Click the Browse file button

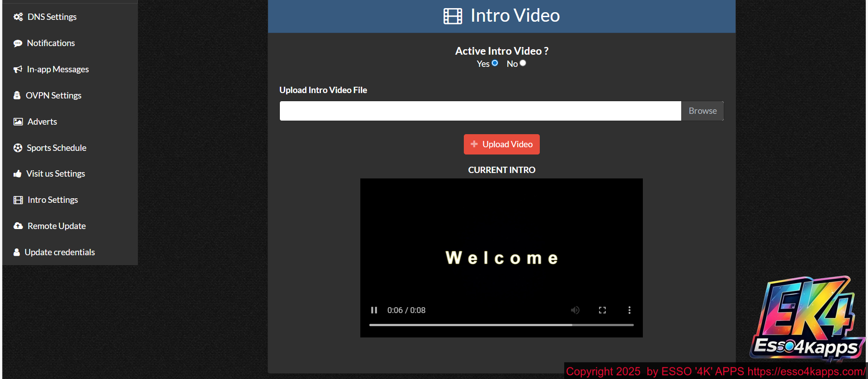(x=702, y=111)
